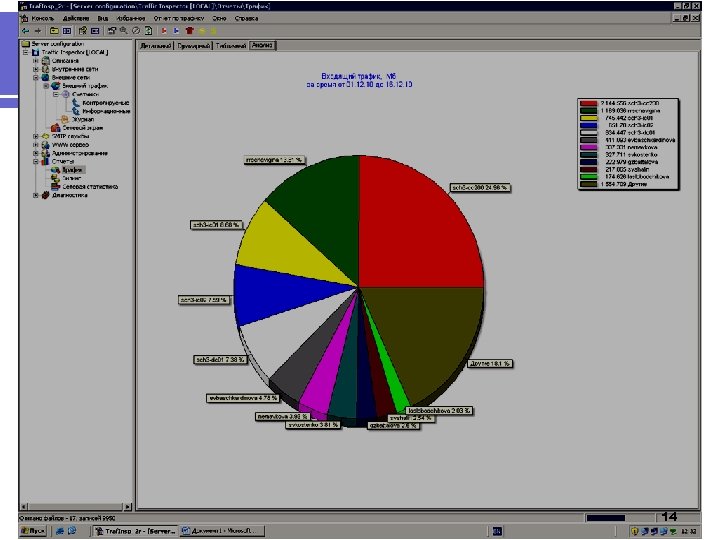Screen dimensions: 720x540
Task: Click the SMTP tree node icon
Action: 45,136
